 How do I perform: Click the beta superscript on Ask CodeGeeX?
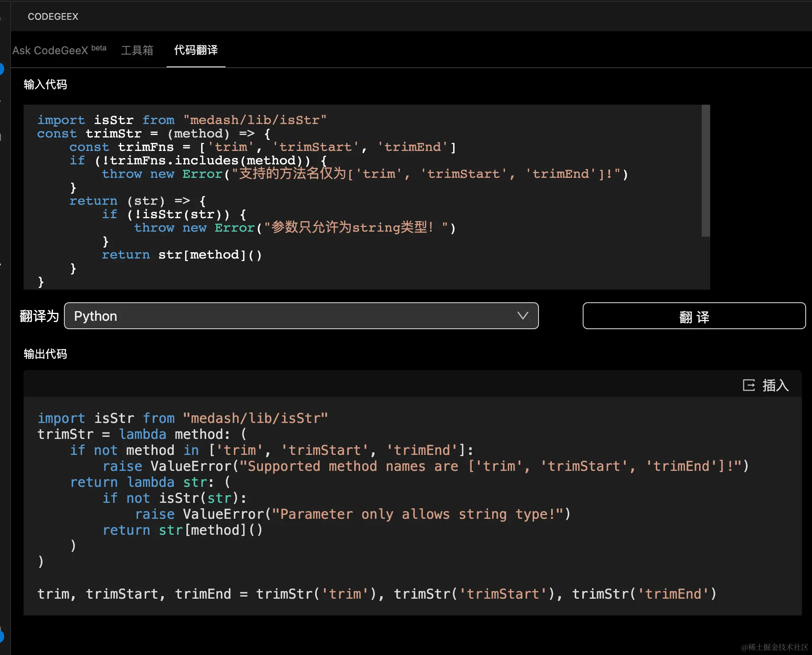pyautogui.click(x=99, y=48)
